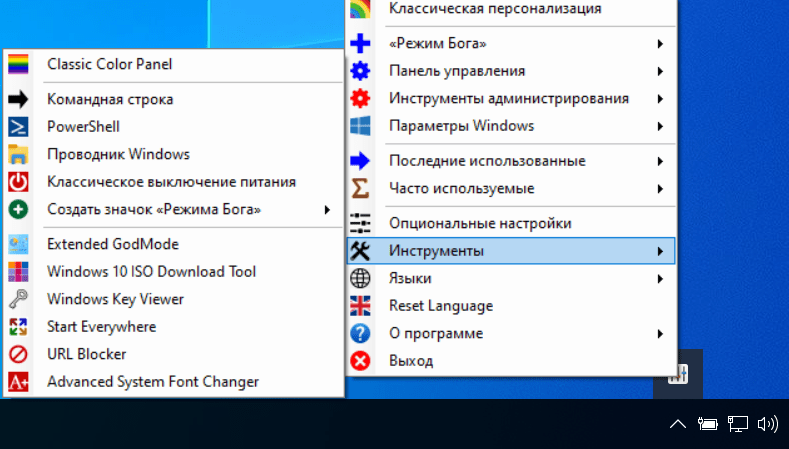Click the British flag Reset Language icon
Image resolution: width=789 pixels, height=449 pixels.
coord(360,306)
